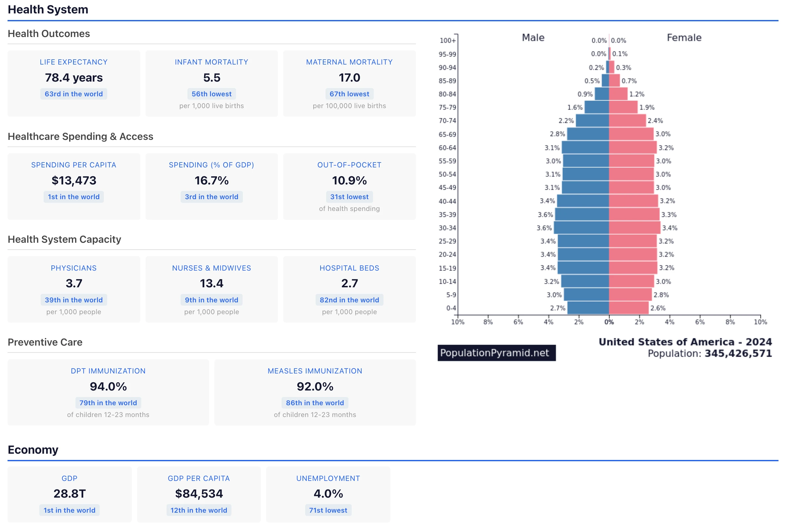Click the PopulationPyramid.net logo label
The width and height of the screenshot is (788, 532).
point(496,353)
